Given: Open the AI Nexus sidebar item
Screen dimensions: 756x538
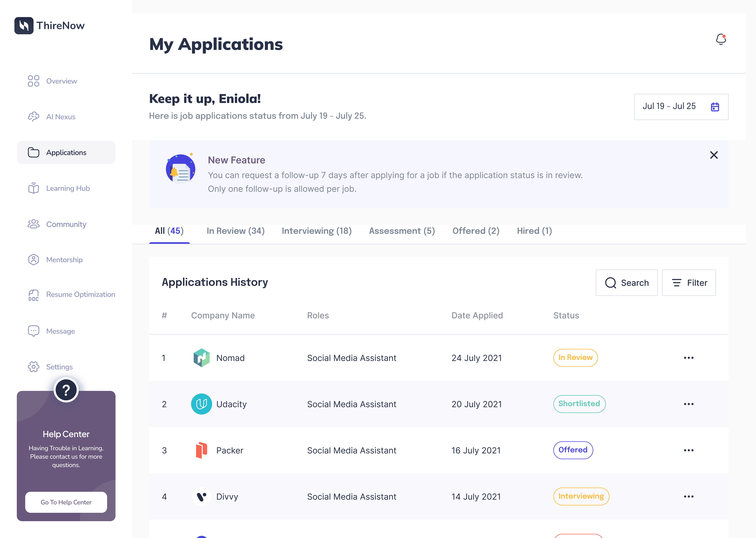Looking at the screenshot, I should tap(61, 117).
